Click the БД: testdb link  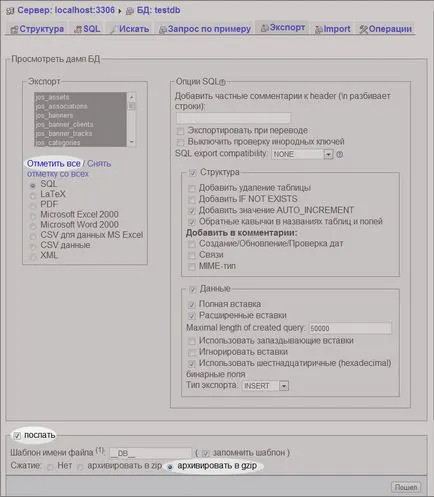point(158,10)
